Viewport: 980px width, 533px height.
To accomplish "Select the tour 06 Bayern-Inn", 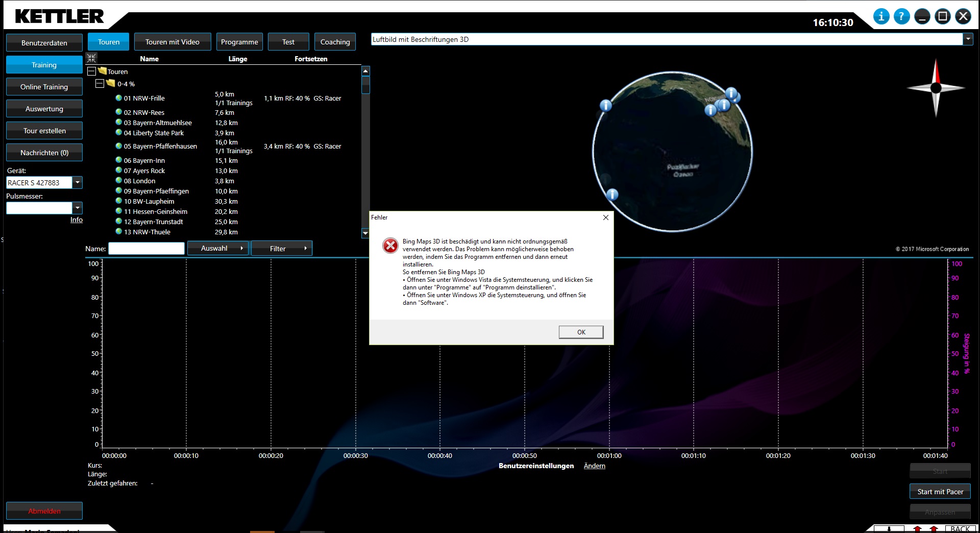I will [144, 160].
